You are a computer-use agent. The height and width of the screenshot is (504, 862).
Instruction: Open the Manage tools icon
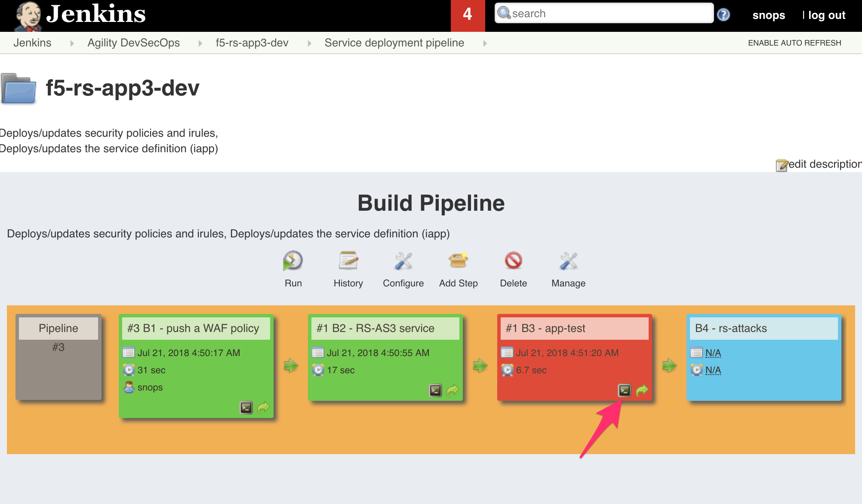click(x=569, y=261)
